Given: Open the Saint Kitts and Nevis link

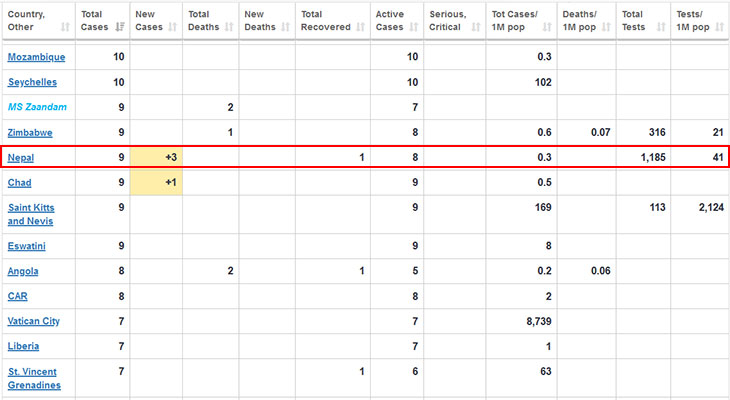Looking at the screenshot, I should coord(31,214).
